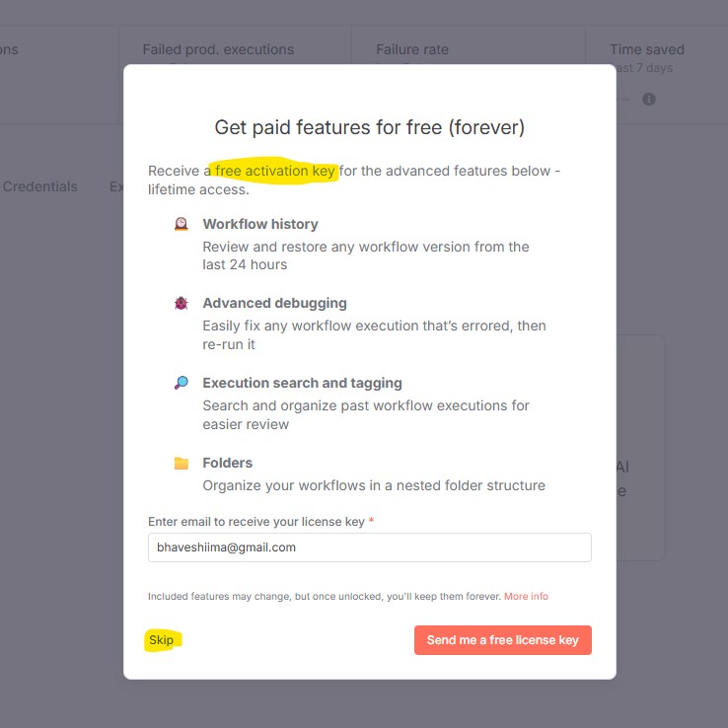The image size is (728, 728).
Task: Click the Advanced debugging heading
Action: coord(274,303)
